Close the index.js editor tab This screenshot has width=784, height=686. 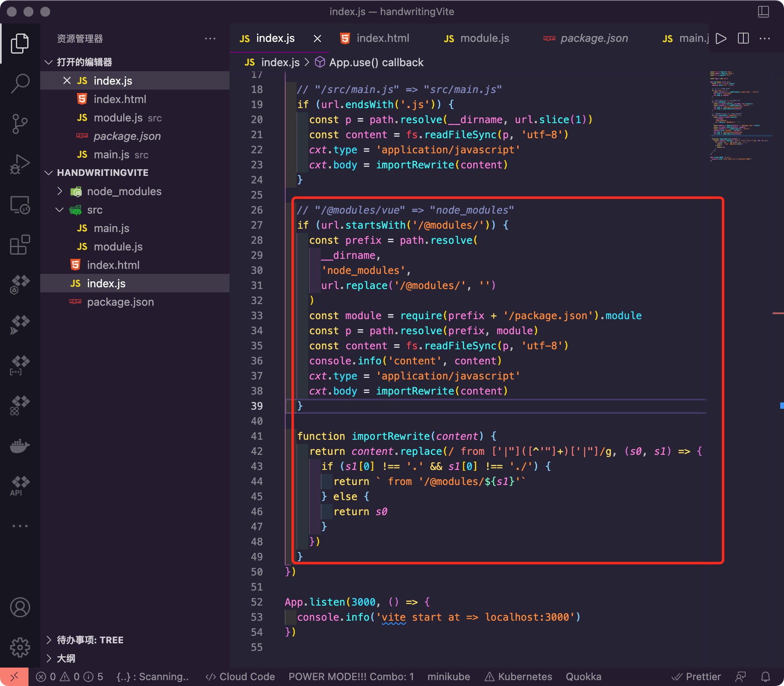coord(317,39)
